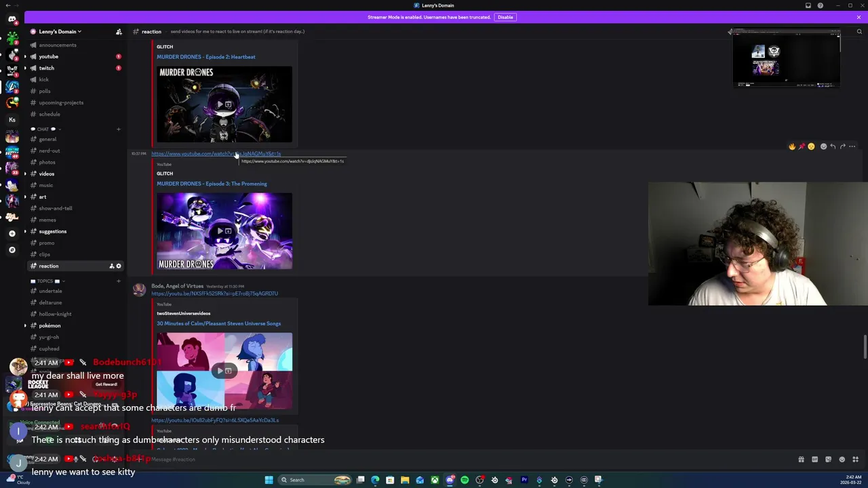Open File Explorer from the taskbar

405,480
